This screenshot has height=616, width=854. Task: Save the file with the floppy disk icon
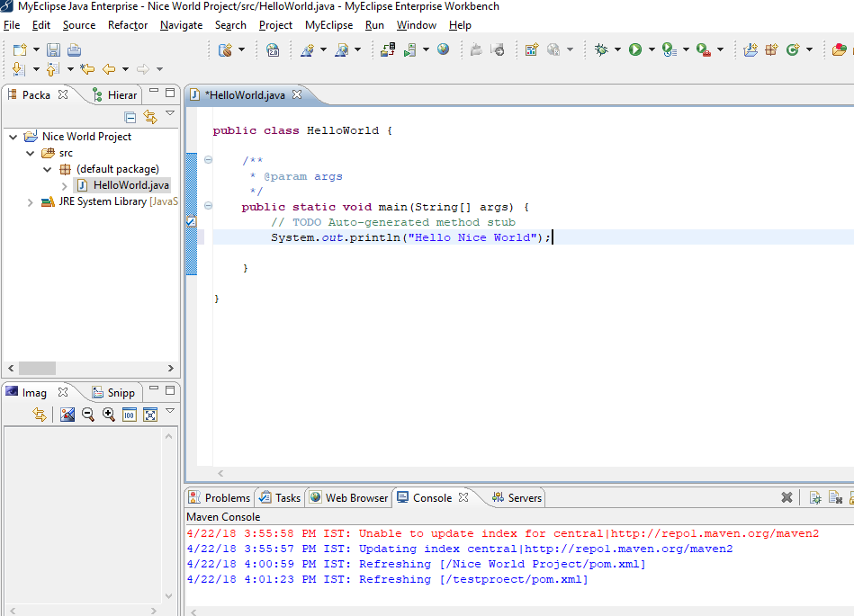tap(53, 50)
